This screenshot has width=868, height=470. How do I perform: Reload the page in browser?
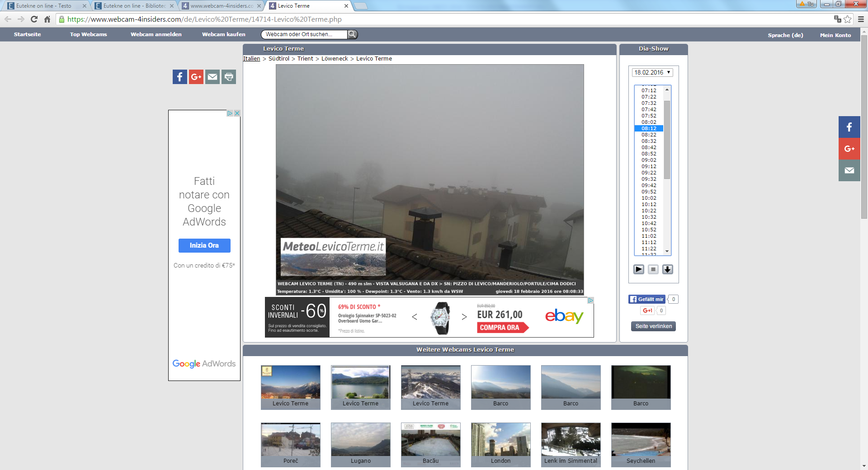coord(34,19)
